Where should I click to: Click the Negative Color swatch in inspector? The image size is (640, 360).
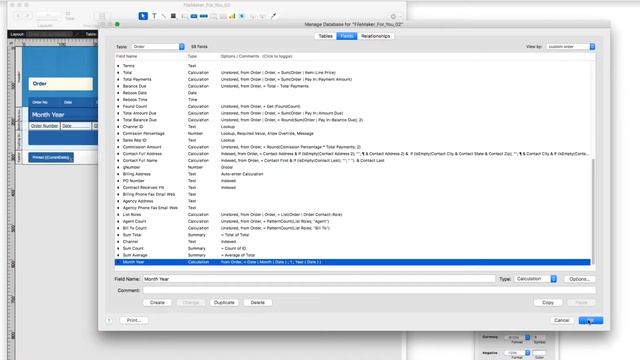coord(539,353)
